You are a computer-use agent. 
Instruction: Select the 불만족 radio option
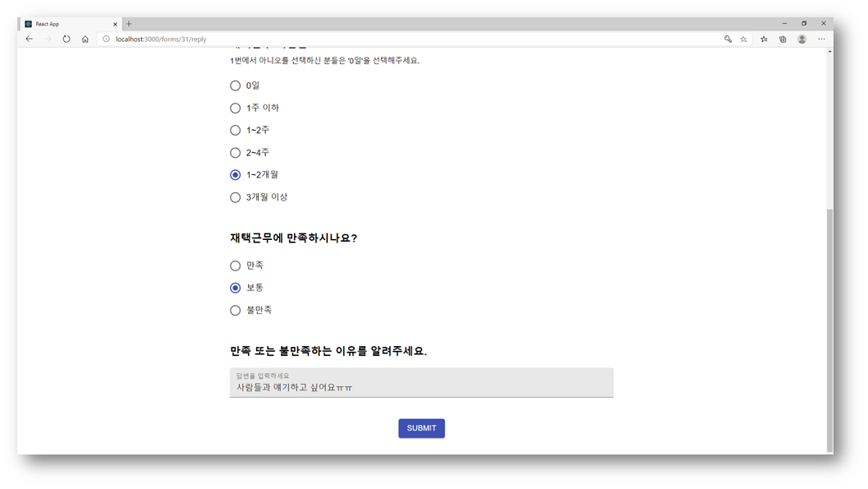point(235,310)
